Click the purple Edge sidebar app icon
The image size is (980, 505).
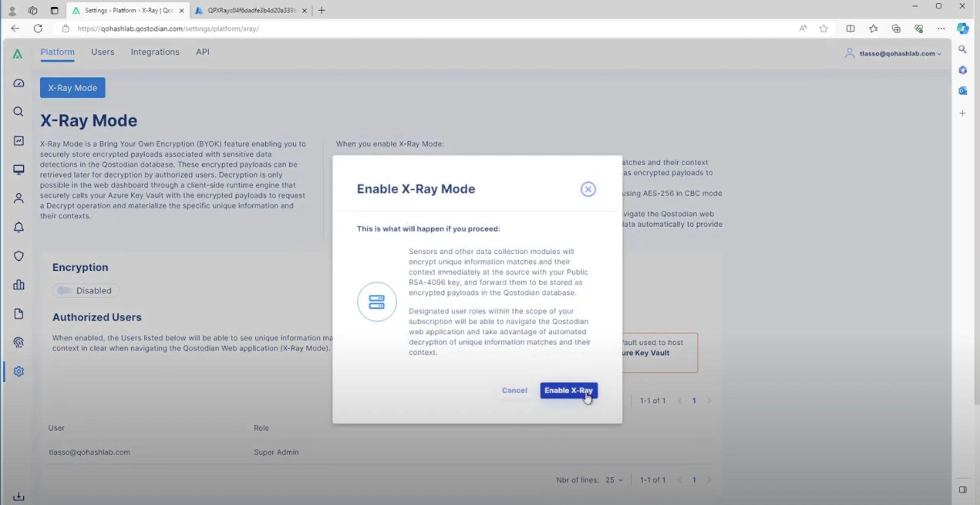[x=963, y=70]
